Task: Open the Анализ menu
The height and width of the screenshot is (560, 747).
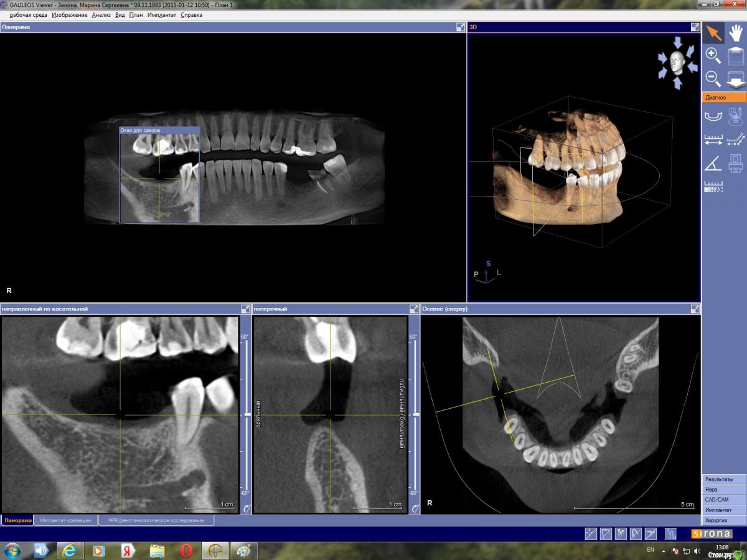Action: coord(101,15)
